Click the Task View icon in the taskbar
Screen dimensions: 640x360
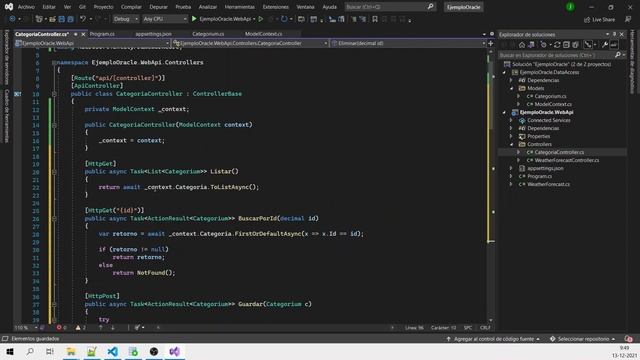point(50,351)
